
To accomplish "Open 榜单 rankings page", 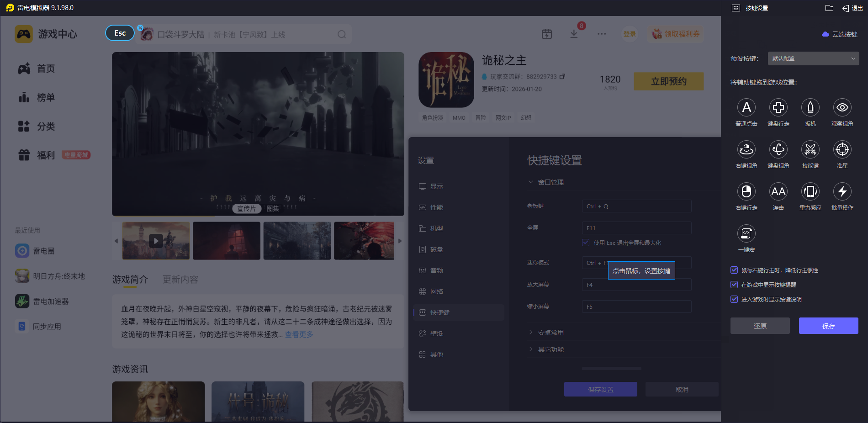I will (37, 97).
